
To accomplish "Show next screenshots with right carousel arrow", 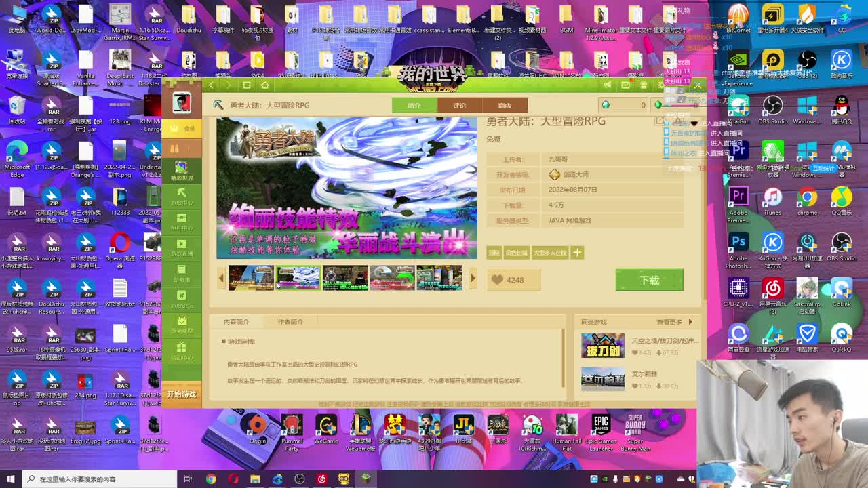I will pos(473,278).
